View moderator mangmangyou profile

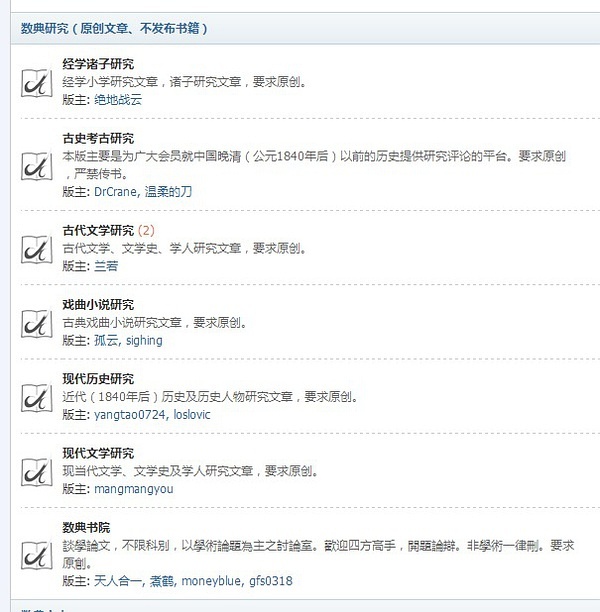[x=134, y=489]
